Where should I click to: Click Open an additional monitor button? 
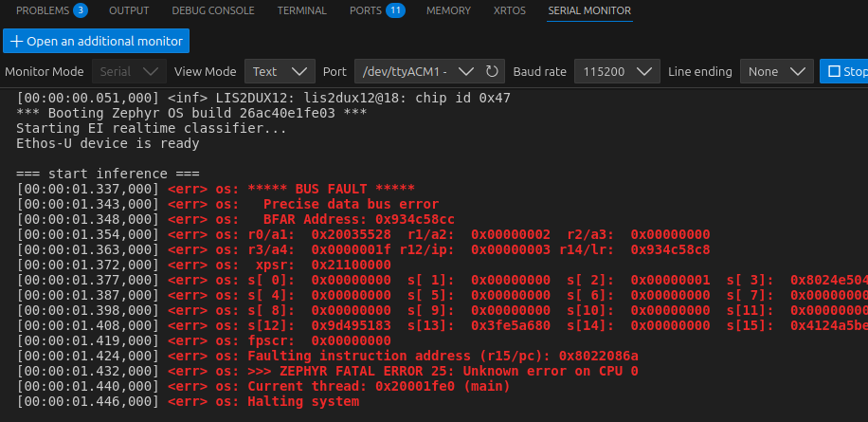pyautogui.click(x=98, y=41)
